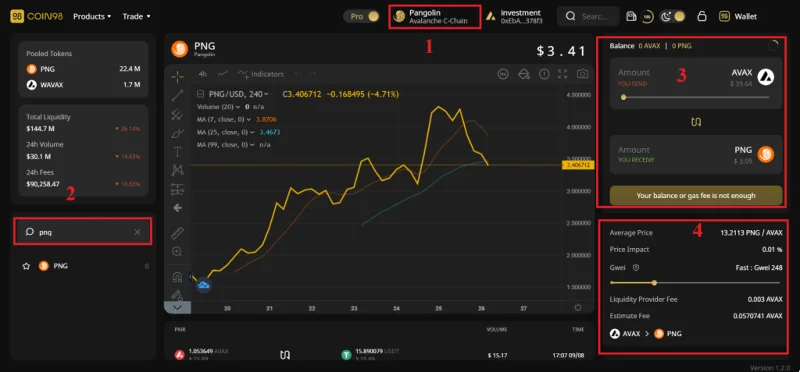800x372 pixels.
Task: Click the 1.053649 AVAX trade row
Action: point(379,355)
